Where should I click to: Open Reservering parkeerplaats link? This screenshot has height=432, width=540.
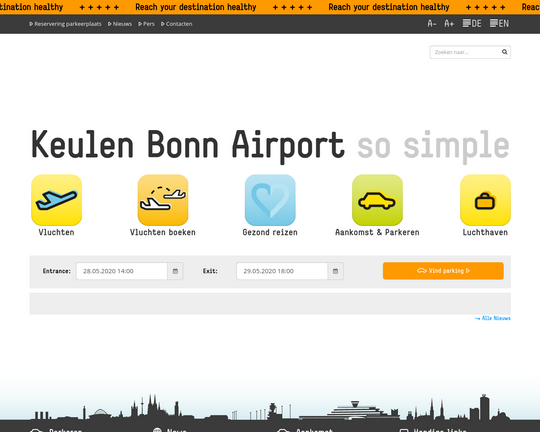(x=65, y=24)
